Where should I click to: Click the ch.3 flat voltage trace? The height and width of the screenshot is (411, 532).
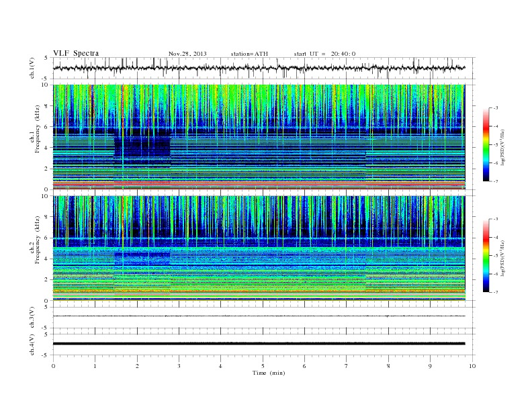tap(259, 316)
